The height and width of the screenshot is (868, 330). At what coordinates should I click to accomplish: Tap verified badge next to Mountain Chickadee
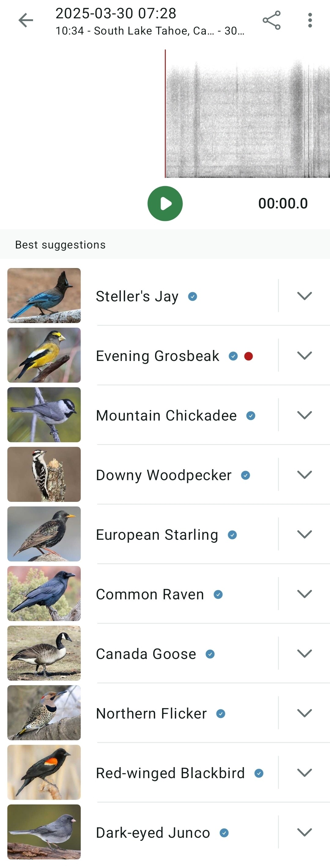point(250,416)
